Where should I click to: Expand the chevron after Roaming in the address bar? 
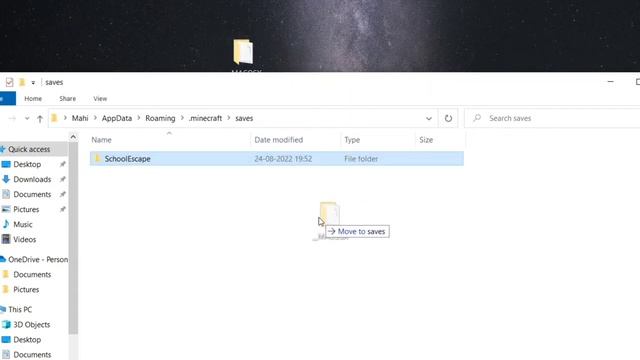click(x=182, y=118)
